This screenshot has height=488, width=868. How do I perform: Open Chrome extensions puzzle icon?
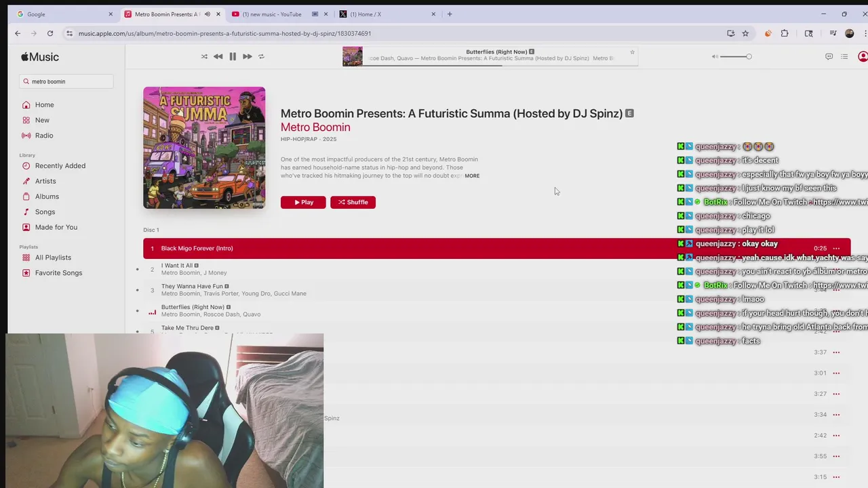coord(785,33)
